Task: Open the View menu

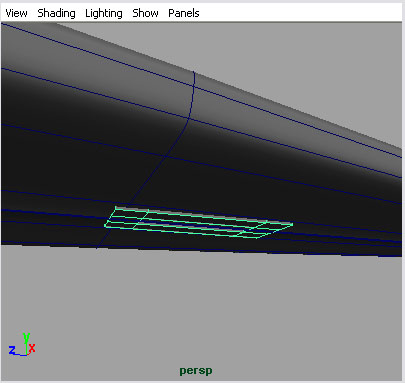Action: [16, 13]
